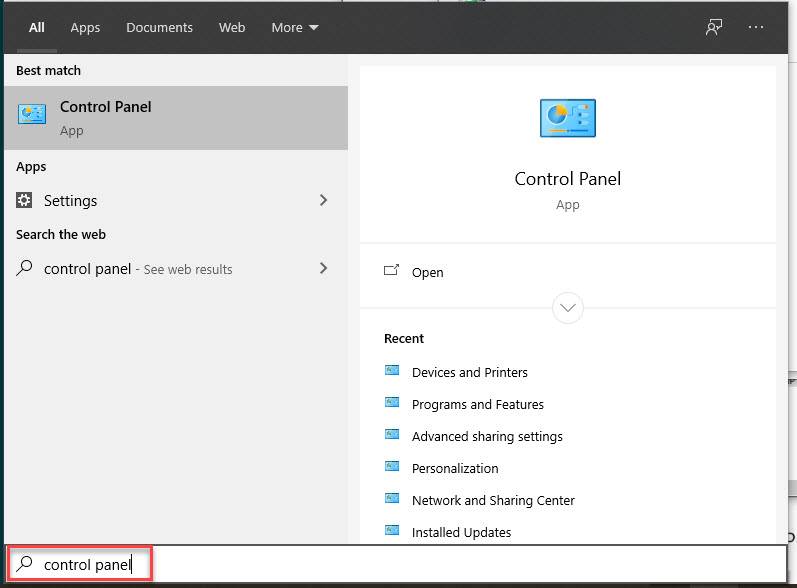Switch to the Documents tab
Screen dimensions: 797x588
[158, 28]
